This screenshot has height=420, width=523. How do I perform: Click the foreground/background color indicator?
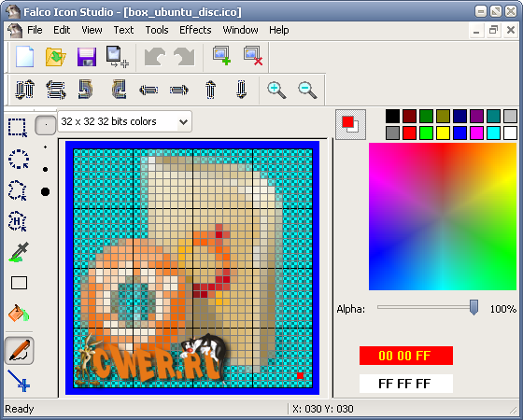350,124
